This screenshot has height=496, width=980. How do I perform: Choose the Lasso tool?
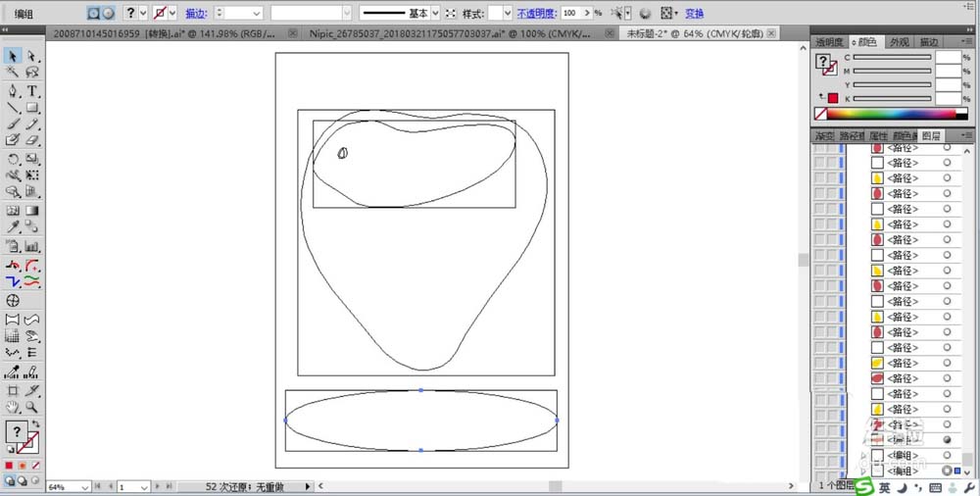click(32, 73)
